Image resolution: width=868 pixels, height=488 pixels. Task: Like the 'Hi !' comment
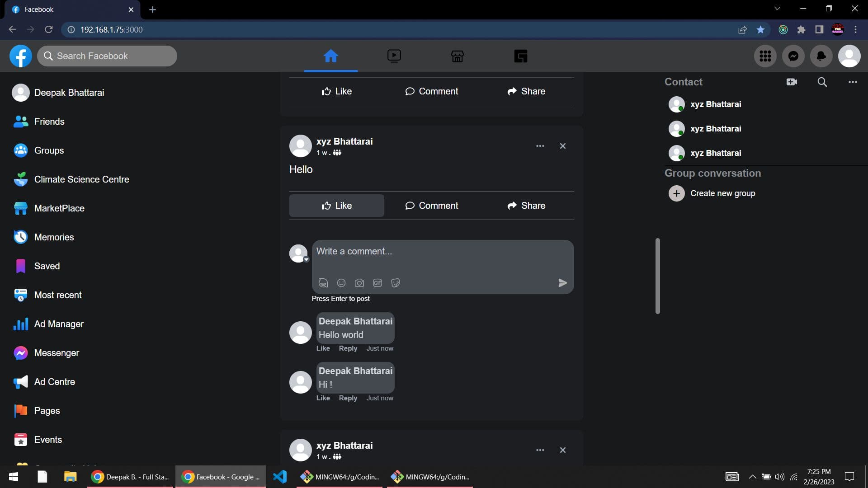pyautogui.click(x=323, y=398)
